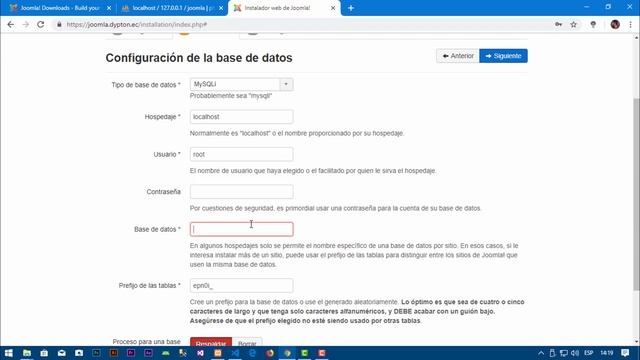Open File Explorer from the taskbar

click(27, 353)
